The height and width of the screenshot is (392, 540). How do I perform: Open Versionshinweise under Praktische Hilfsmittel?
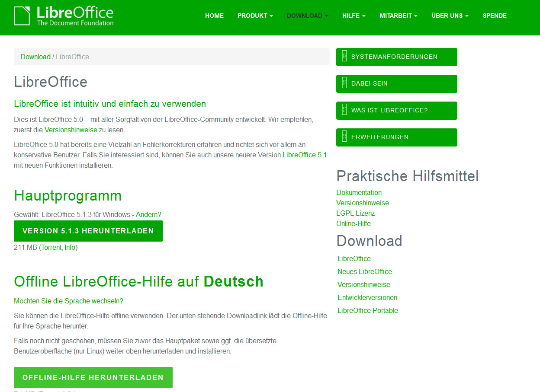(x=363, y=203)
